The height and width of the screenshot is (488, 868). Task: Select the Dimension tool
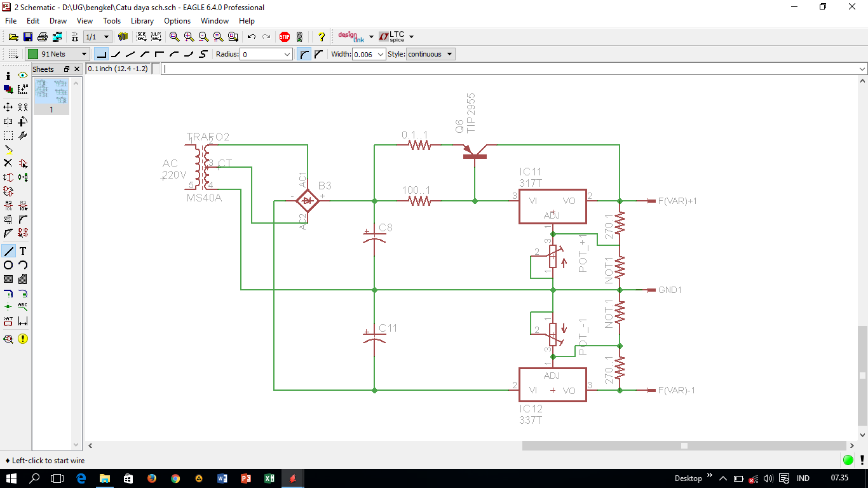pos(23,322)
